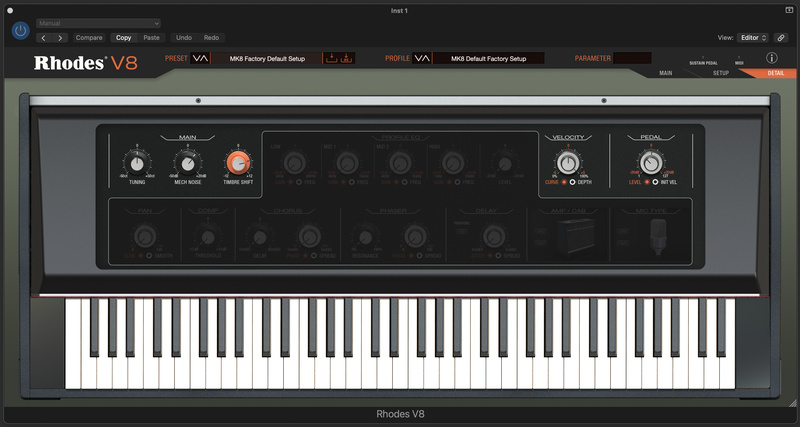Click the CHORUS phase/spread knob

tap(309, 237)
